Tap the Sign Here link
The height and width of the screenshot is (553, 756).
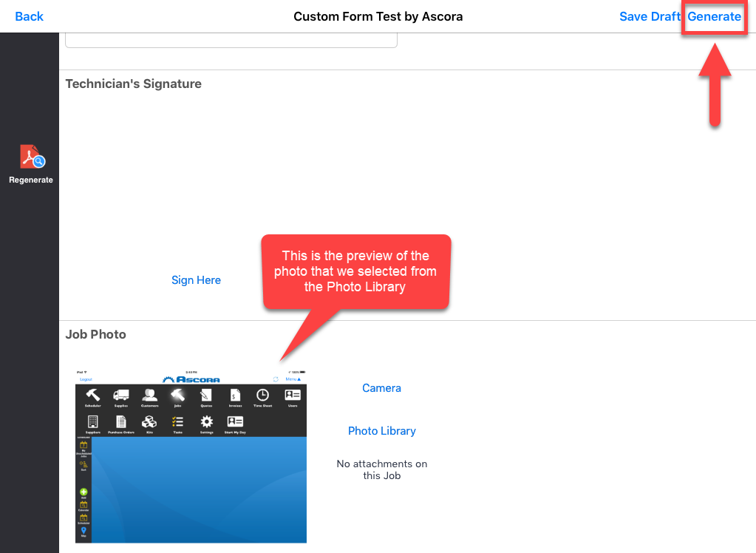tap(196, 280)
